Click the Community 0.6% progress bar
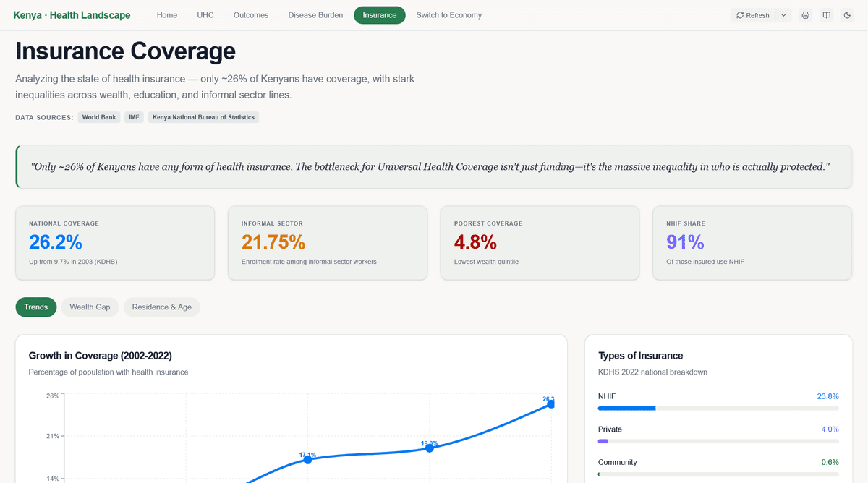The image size is (868, 483). point(718,474)
